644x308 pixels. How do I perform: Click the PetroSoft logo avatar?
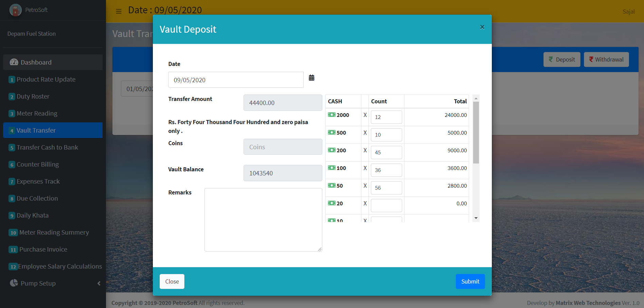[16, 10]
